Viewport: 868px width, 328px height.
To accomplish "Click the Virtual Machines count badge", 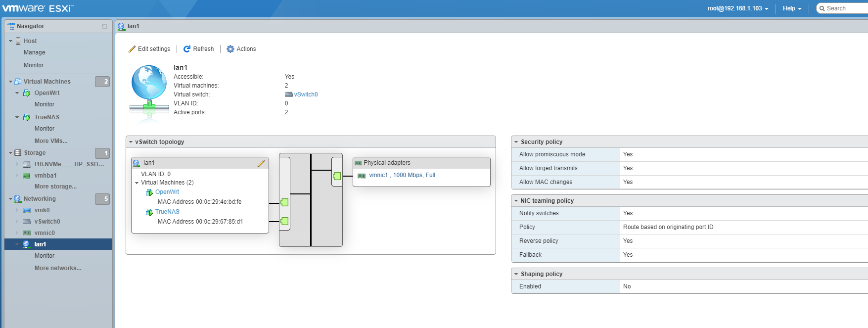I will [x=102, y=82].
